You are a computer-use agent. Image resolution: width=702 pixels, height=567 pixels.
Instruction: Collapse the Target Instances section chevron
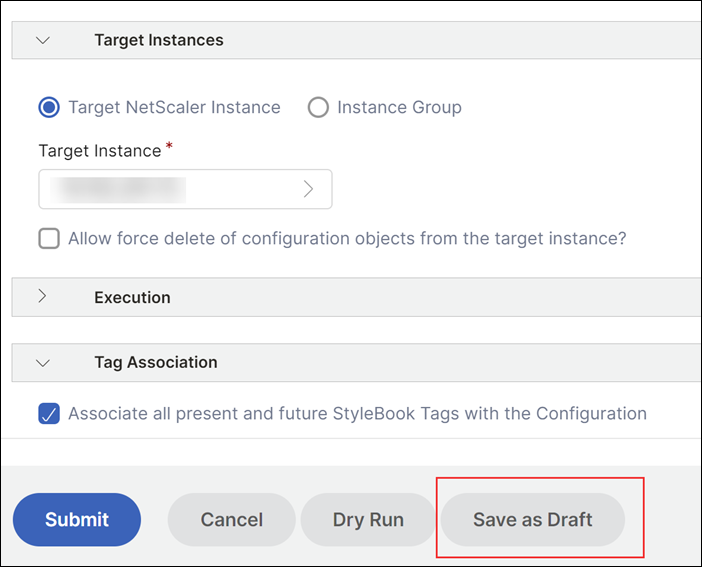pyautogui.click(x=43, y=40)
